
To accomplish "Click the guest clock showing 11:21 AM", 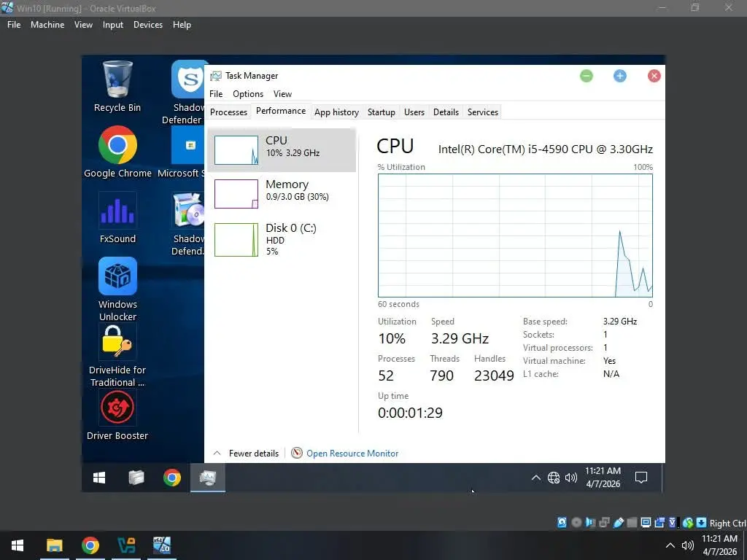I will [x=603, y=477].
